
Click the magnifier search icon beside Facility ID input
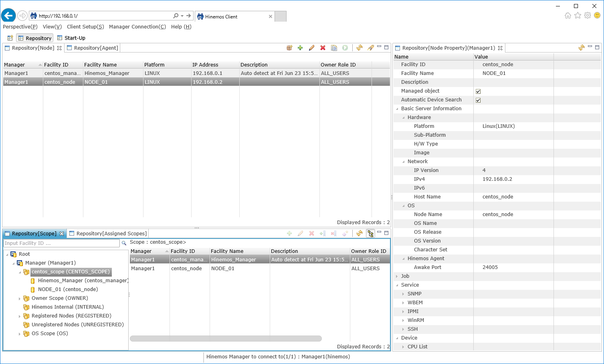[x=124, y=243]
